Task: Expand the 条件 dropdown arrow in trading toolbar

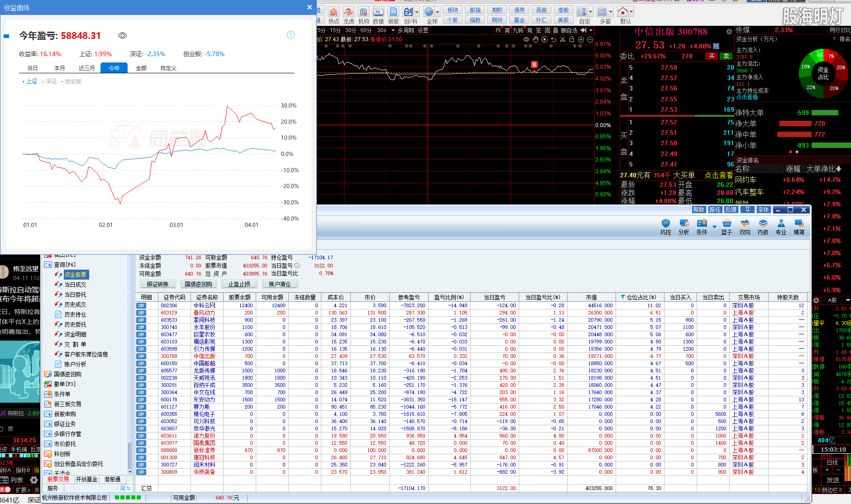Action: (x=714, y=226)
